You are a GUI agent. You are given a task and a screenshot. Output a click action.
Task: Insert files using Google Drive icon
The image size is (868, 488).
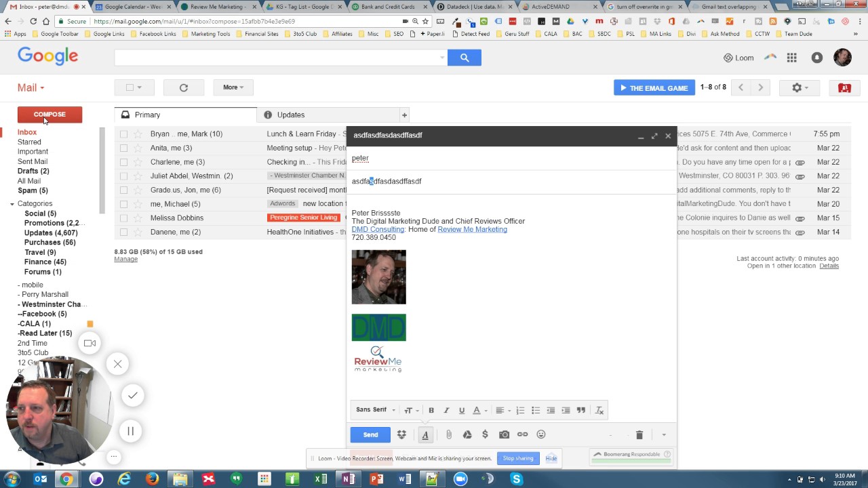click(467, 434)
